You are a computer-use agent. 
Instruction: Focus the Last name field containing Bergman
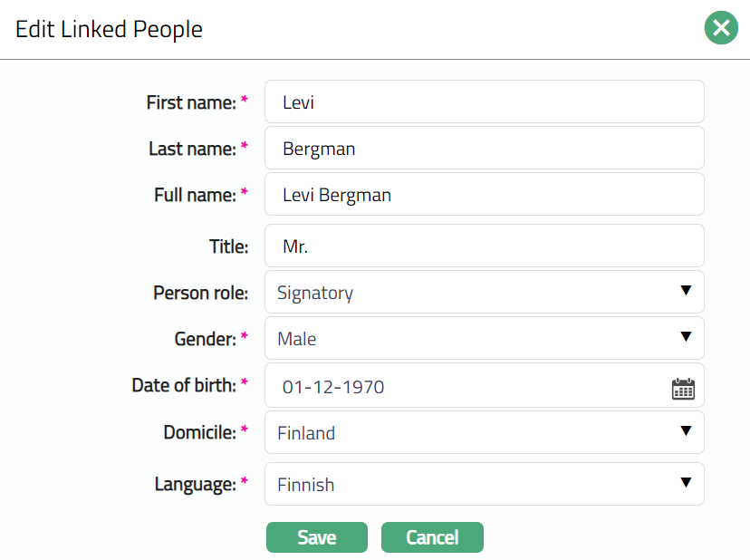click(484, 149)
